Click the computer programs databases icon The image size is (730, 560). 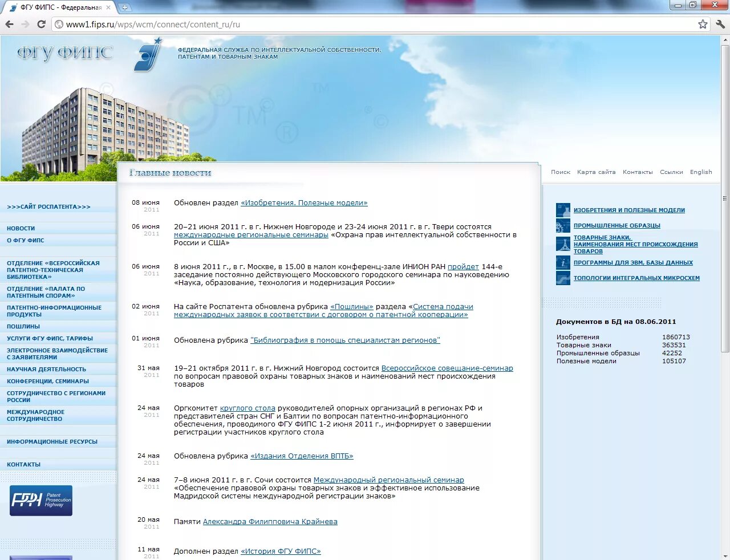click(563, 262)
